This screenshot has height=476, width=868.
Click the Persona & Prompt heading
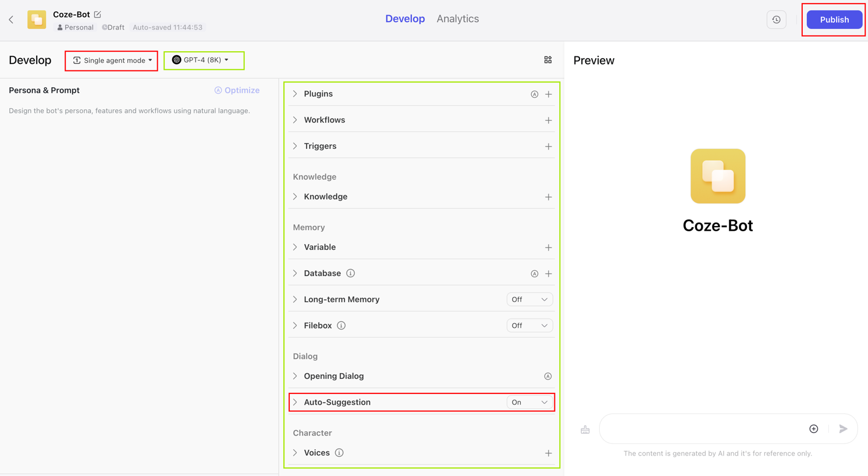point(44,90)
